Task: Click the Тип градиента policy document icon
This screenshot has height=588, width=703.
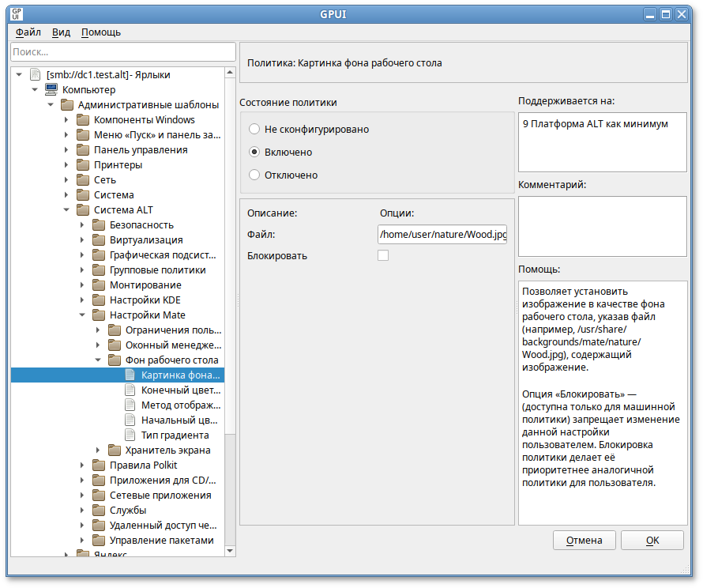Action: click(x=130, y=435)
